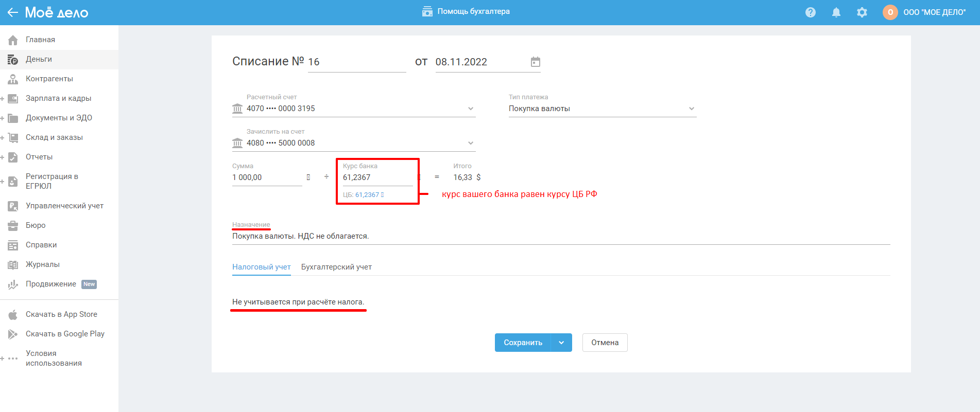Expand the Склад и заказы section
Image resolution: width=980 pixels, height=412 pixels.
tap(2, 137)
